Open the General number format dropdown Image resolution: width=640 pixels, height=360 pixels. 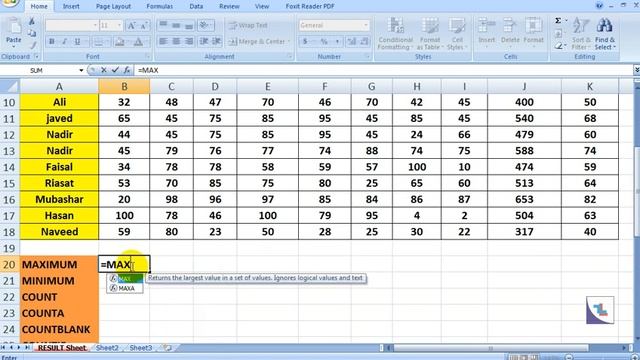366,25
